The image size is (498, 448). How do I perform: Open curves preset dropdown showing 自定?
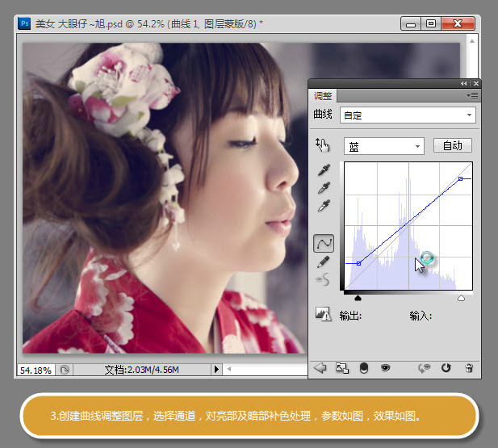click(x=408, y=115)
